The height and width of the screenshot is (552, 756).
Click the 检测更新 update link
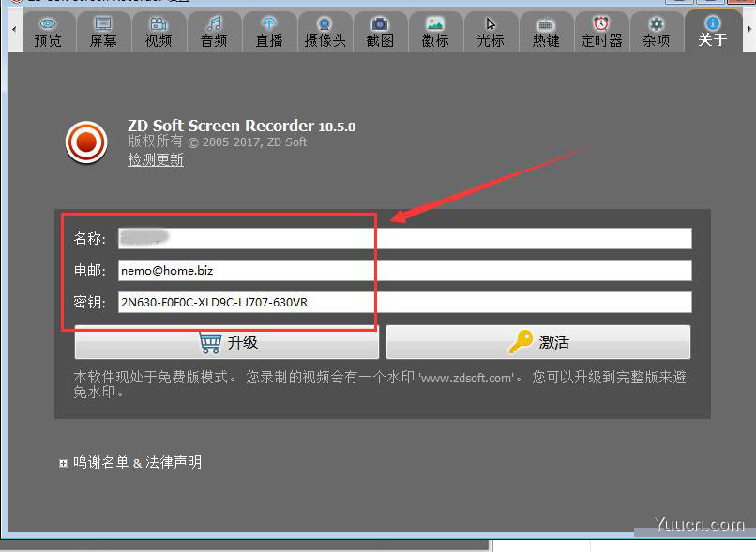coord(155,160)
